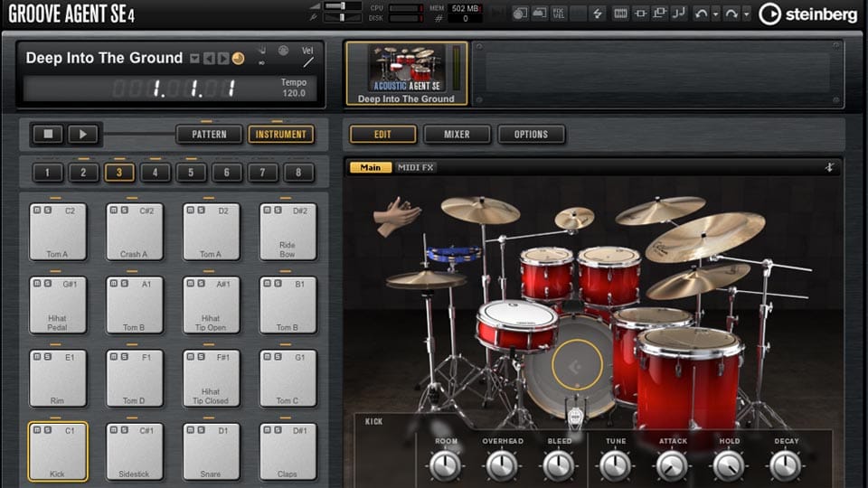Click the pin icon right of MIDI FX
The height and width of the screenshot is (488, 868).
click(x=829, y=167)
